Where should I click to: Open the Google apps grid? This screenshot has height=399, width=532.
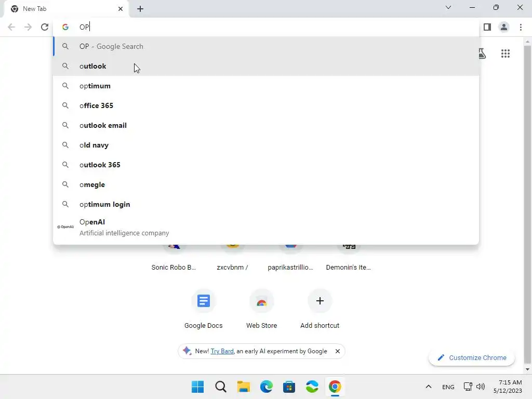click(505, 54)
